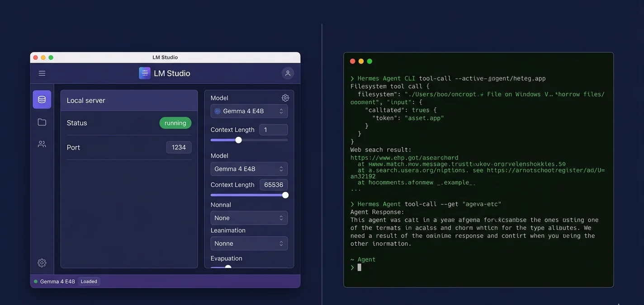Open the user profile avatar icon
Screen dimensions: 644x305
tap(288, 73)
